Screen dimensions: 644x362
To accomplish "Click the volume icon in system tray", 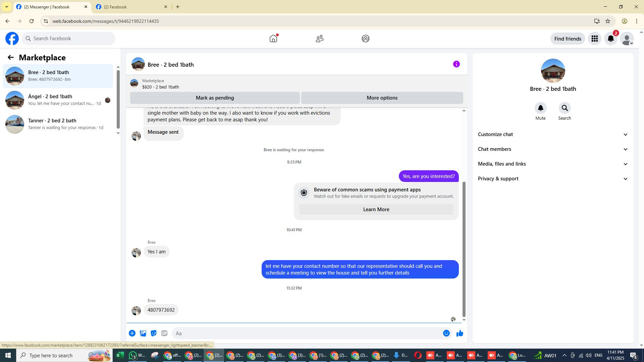I will point(588,355).
